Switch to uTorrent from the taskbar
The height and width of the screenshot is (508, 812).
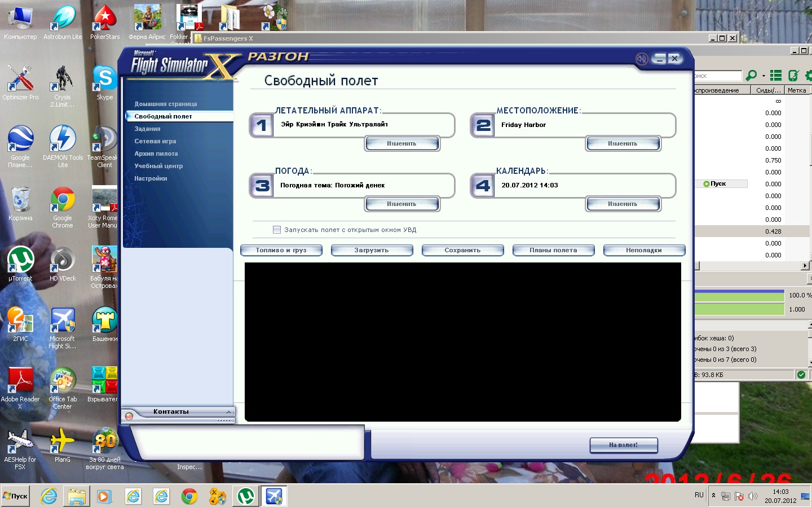click(x=246, y=496)
